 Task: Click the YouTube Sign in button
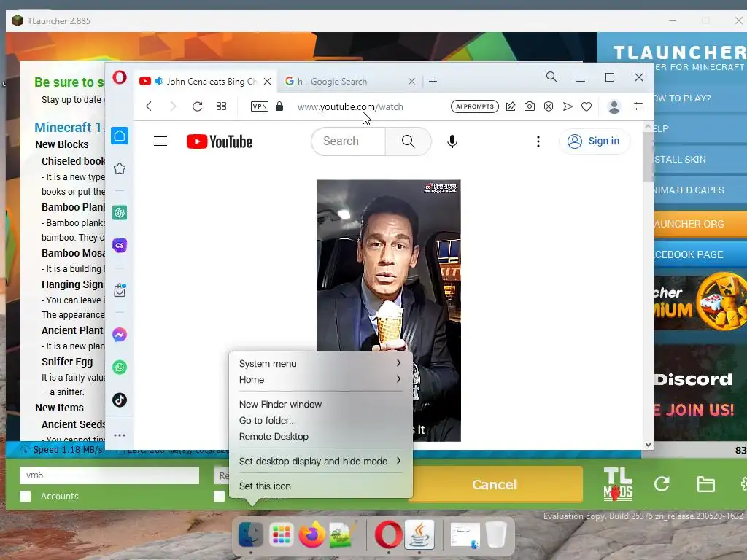point(594,141)
